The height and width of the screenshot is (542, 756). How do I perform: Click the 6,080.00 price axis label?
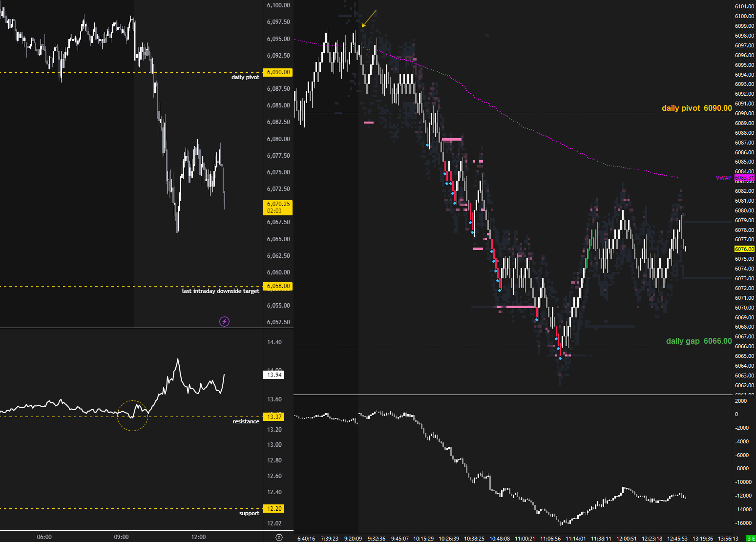(278, 139)
